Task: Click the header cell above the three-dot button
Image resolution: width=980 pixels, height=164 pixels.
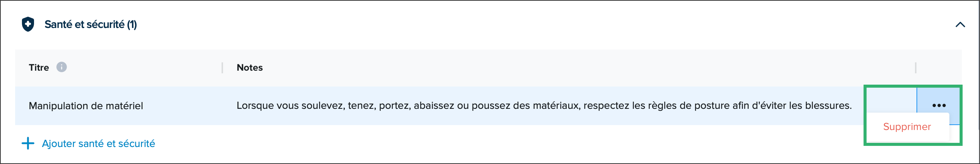Action: (x=939, y=68)
